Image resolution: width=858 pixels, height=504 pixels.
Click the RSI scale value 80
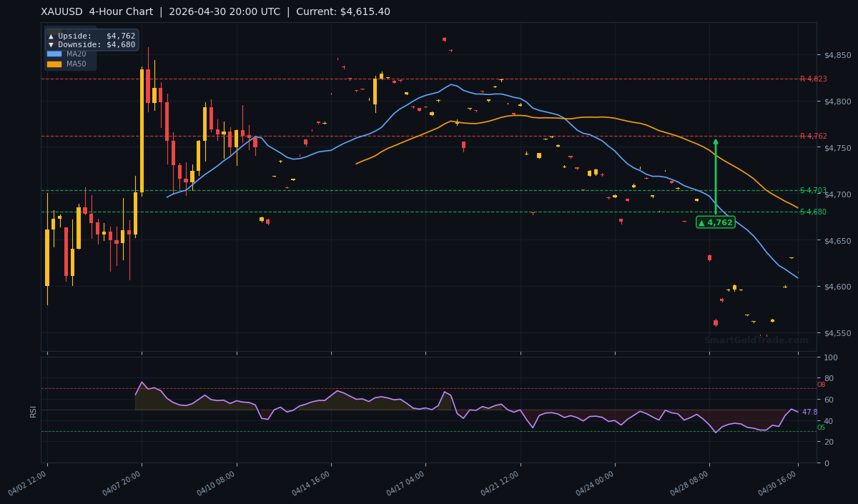click(829, 378)
